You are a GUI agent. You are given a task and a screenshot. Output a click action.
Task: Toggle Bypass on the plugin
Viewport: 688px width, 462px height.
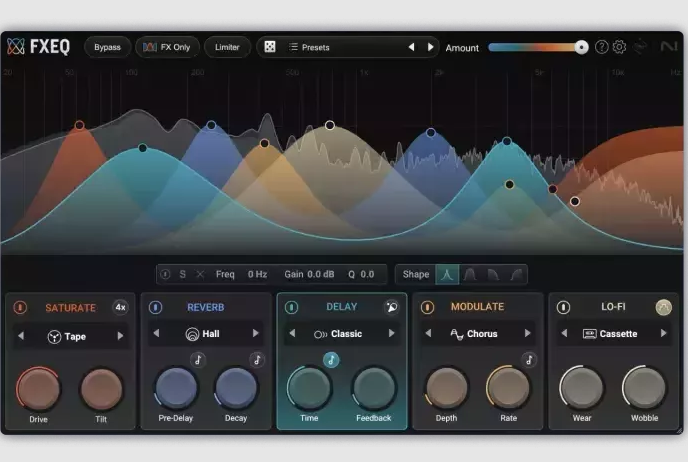tap(107, 47)
